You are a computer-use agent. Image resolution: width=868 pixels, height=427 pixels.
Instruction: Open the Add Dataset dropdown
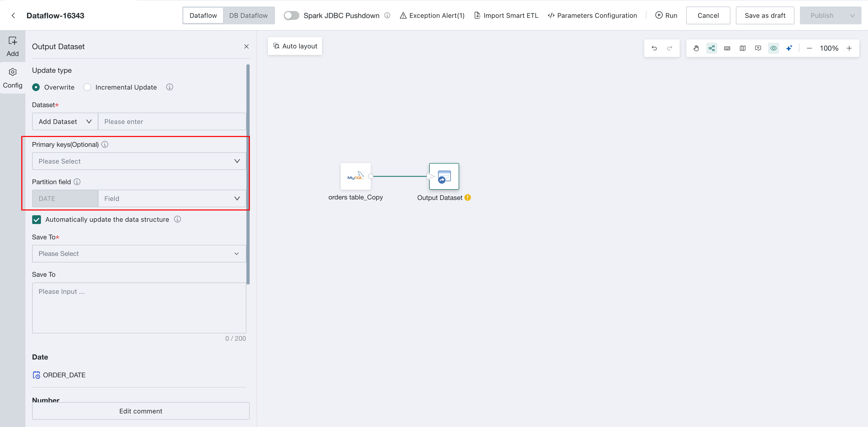(x=65, y=121)
